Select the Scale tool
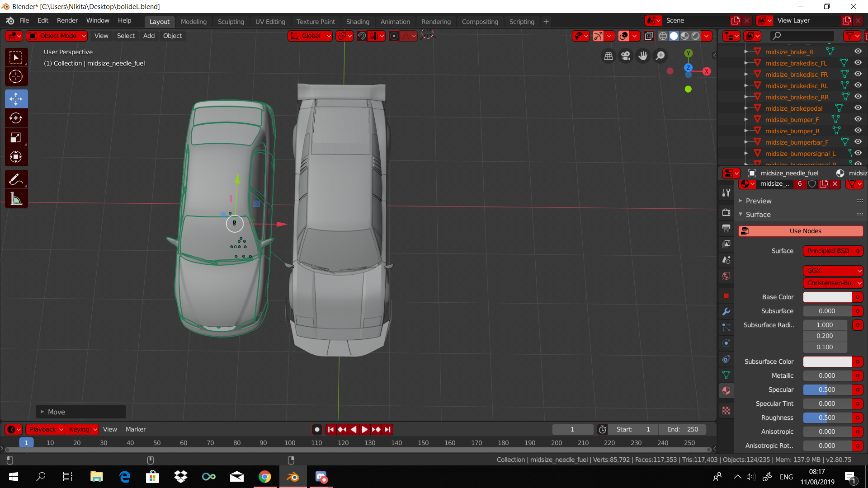The width and height of the screenshot is (868, 488). tap(16, 138)
